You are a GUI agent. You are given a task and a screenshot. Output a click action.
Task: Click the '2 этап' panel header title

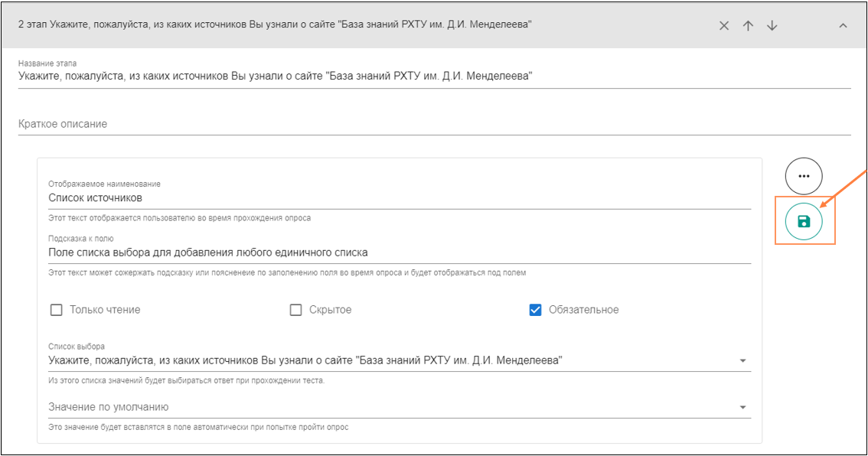click(276, 25)
